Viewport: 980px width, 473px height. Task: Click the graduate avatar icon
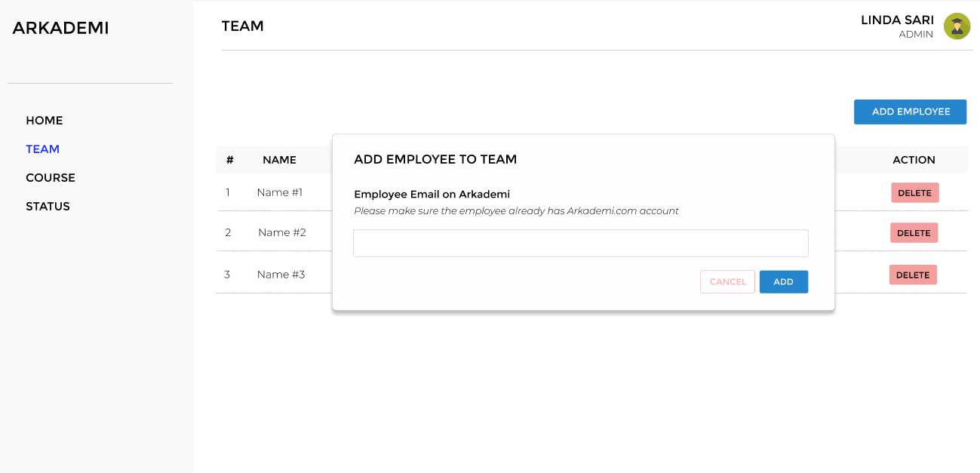(957, 26)
